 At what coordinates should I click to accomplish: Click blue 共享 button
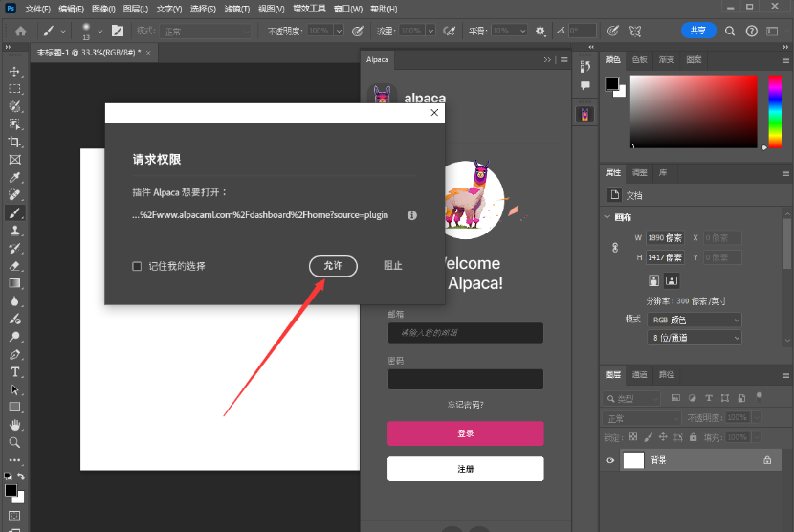coord(698,31)
